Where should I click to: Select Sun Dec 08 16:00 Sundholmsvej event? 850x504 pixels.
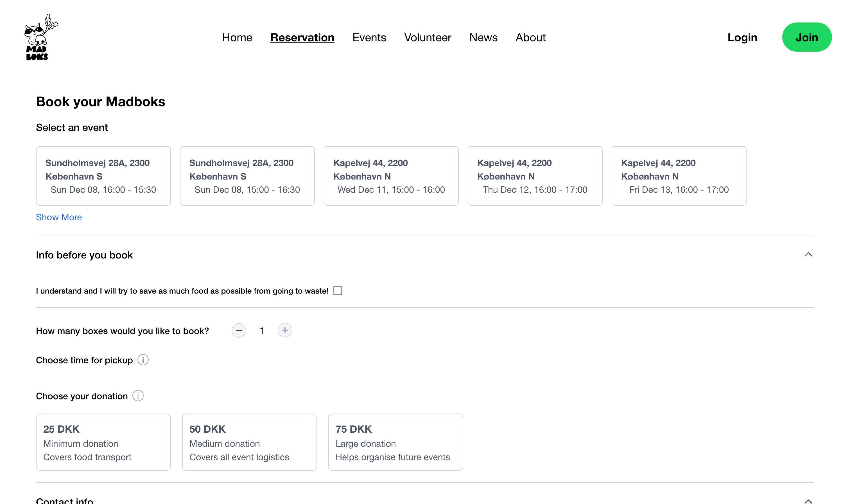click(103, 176)
